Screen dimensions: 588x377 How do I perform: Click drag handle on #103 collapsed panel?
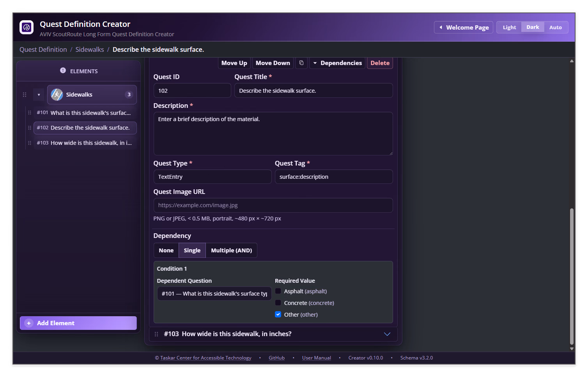pos(156,334)
